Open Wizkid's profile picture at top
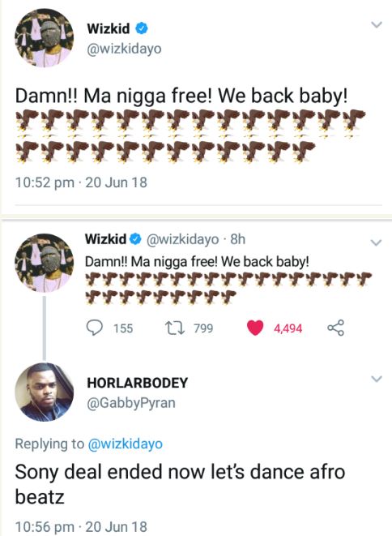 (x=44, y=37)
